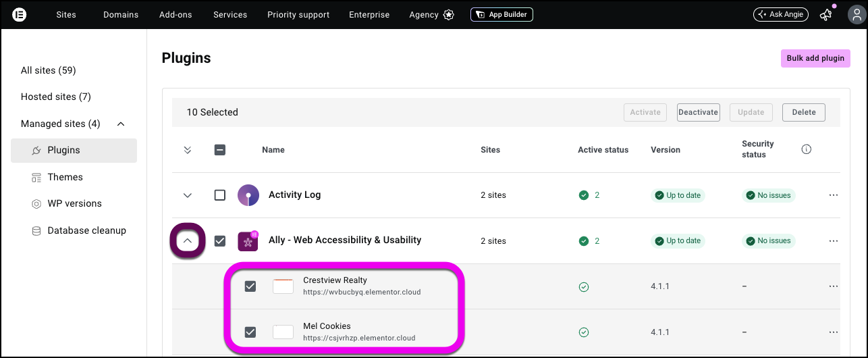Expand all rows with double chevron

click(188, 150)
